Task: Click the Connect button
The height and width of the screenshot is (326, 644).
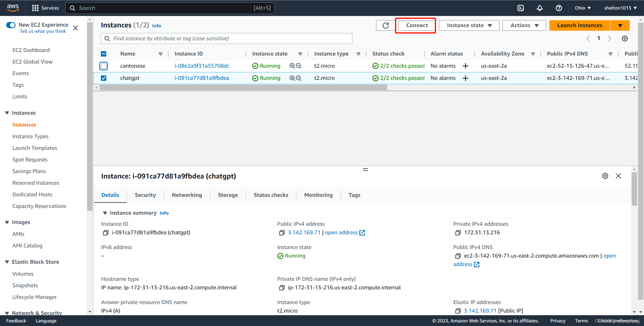Action: tap(417, 25)
